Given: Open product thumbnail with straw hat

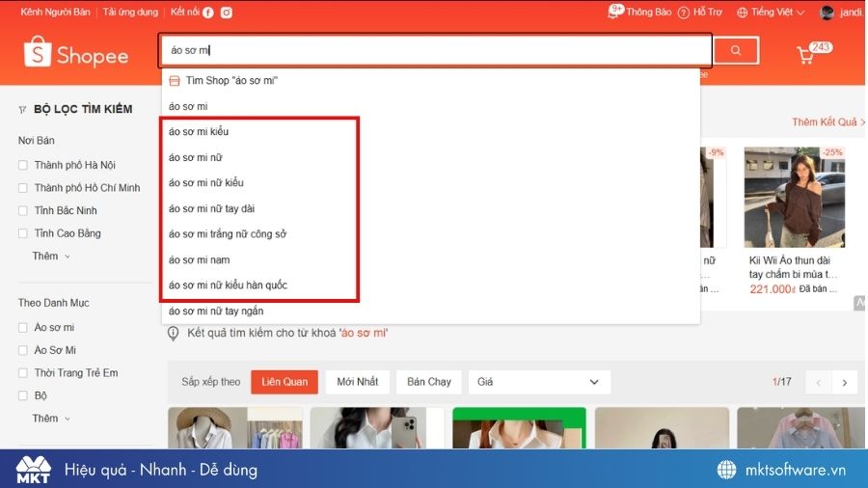Looking at the screenshot, I should (x=235, y=427).
